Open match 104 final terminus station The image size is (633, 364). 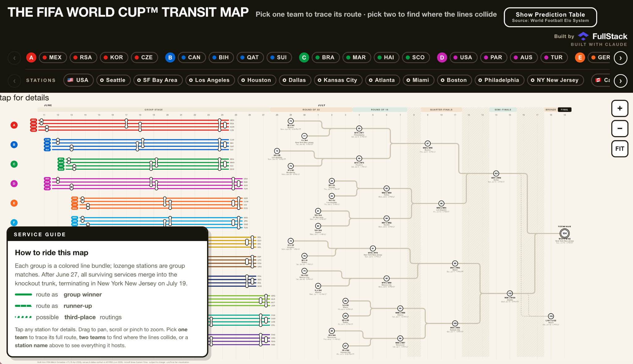coord(565,233)
